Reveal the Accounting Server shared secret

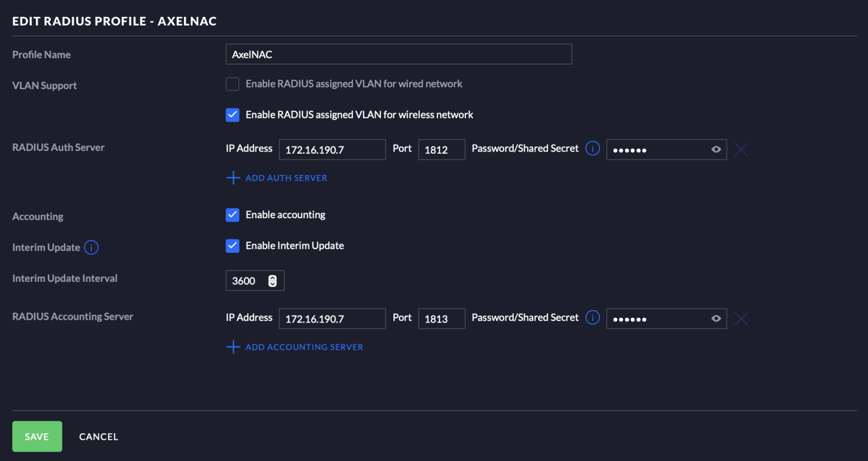(x=716, y=319)
